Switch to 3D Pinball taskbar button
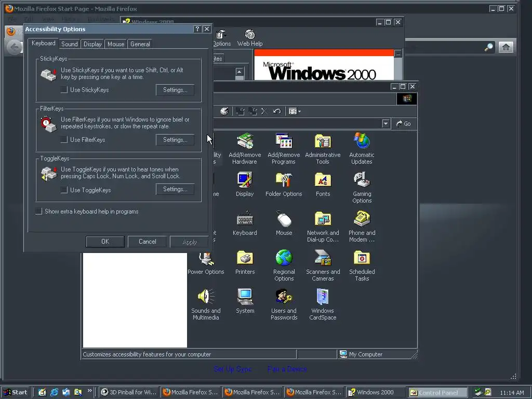This screenshot has height=399, width=532. click(x=129, y=392)
